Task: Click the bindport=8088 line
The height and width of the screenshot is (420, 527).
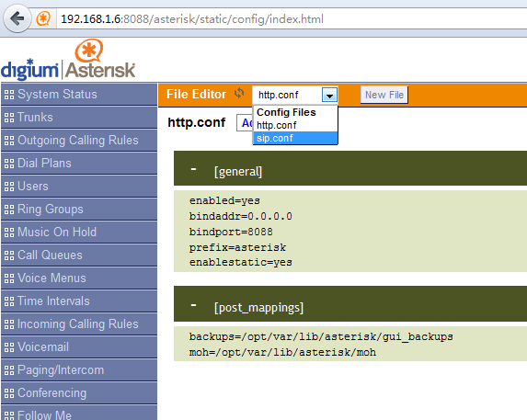Action: pyautogui.click(x=231, y=232)
